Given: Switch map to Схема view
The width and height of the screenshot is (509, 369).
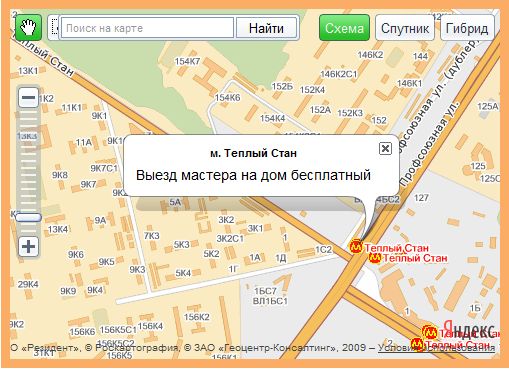Looking at the screenshot, I should pyautogui.click(x=344, y=28).
